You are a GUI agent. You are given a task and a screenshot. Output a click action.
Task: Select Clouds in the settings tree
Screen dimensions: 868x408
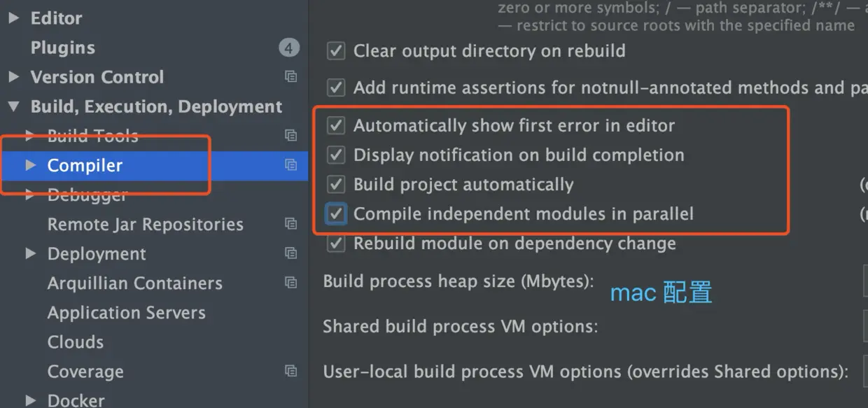[x=75, y=342]
